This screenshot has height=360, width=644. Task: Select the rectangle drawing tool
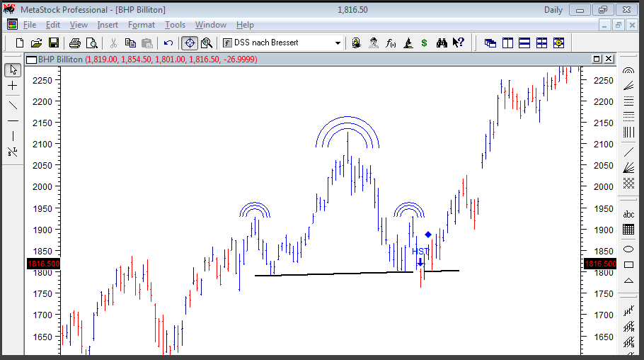(x=628, y=264)
